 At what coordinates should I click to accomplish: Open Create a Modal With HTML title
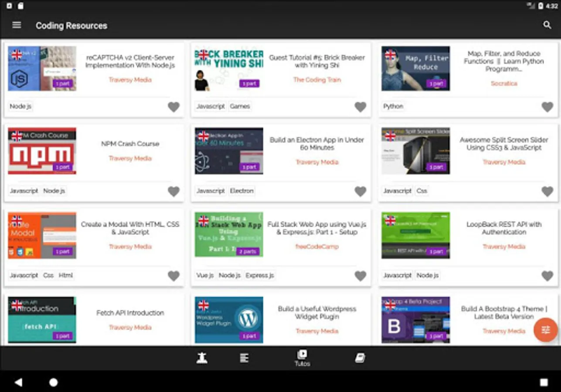[x=130, y=228]
